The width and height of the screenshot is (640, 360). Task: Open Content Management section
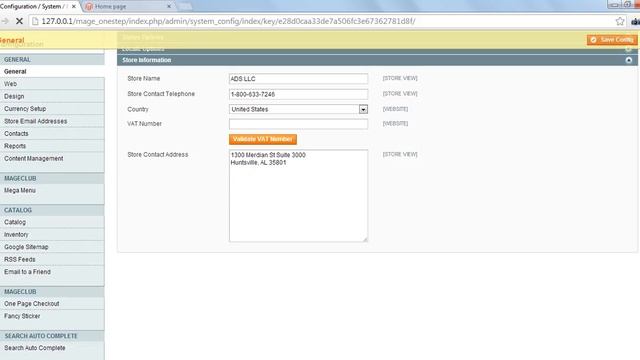(52, 158)
